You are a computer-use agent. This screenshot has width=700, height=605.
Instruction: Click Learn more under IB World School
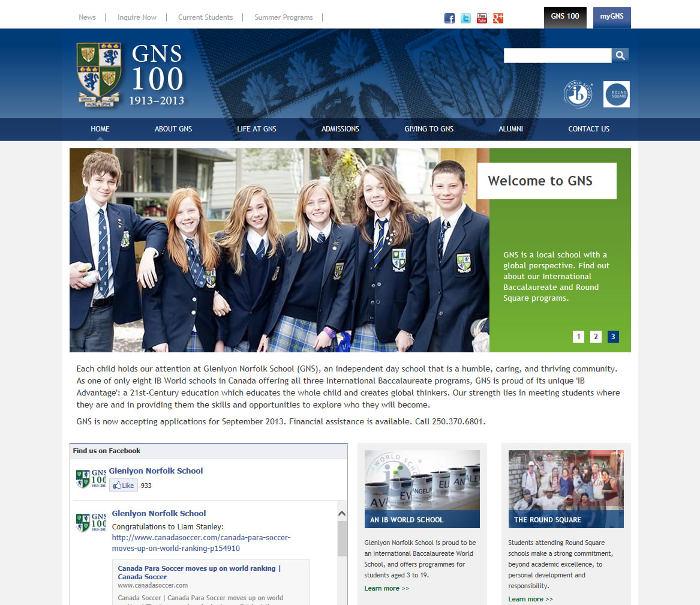point(387,588)
